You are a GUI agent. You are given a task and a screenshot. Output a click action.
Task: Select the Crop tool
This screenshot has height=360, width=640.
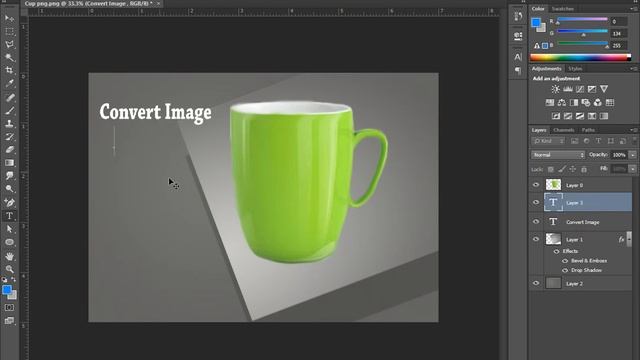[9, 70]
